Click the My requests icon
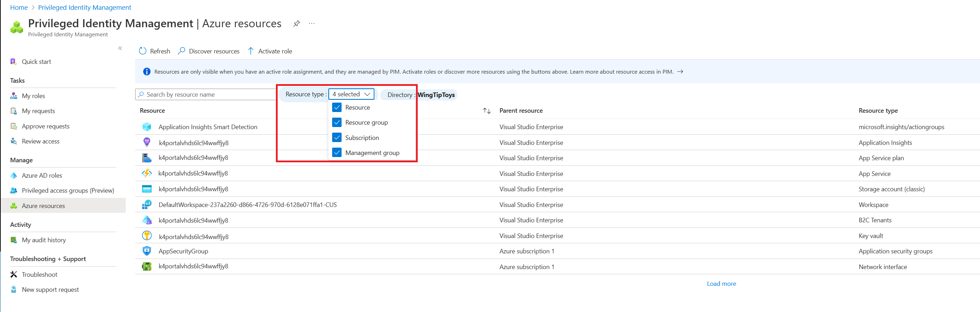This screenshot has width=980, height=312. (14, 111)
